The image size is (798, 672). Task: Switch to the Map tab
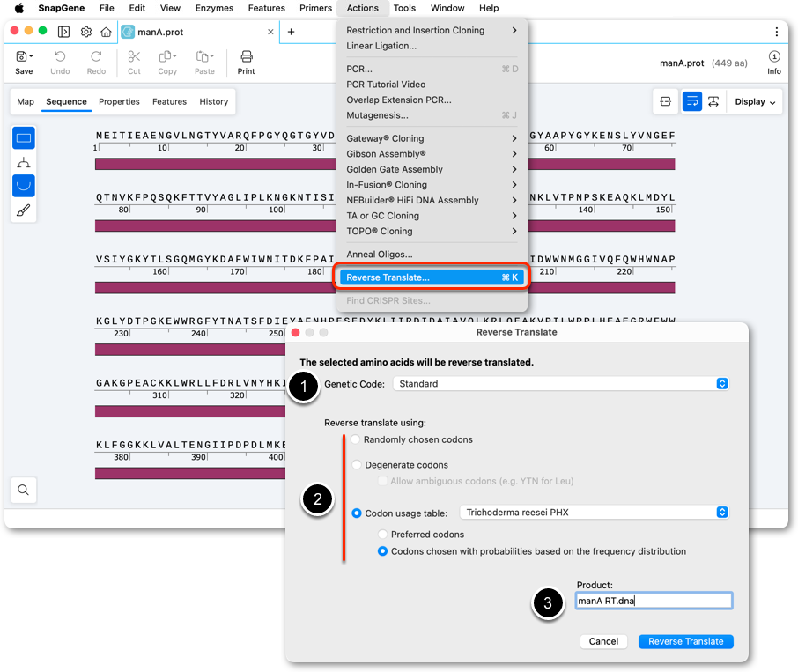(x=26, y=102)
